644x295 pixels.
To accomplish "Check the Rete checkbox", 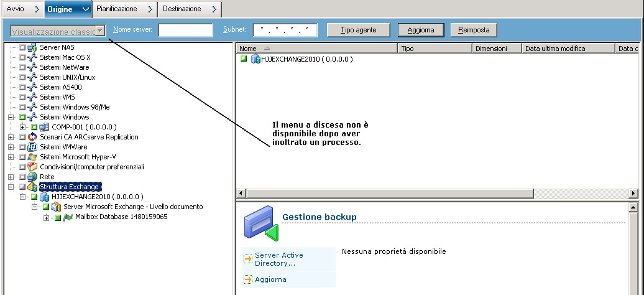I will (x=22, y=177).
